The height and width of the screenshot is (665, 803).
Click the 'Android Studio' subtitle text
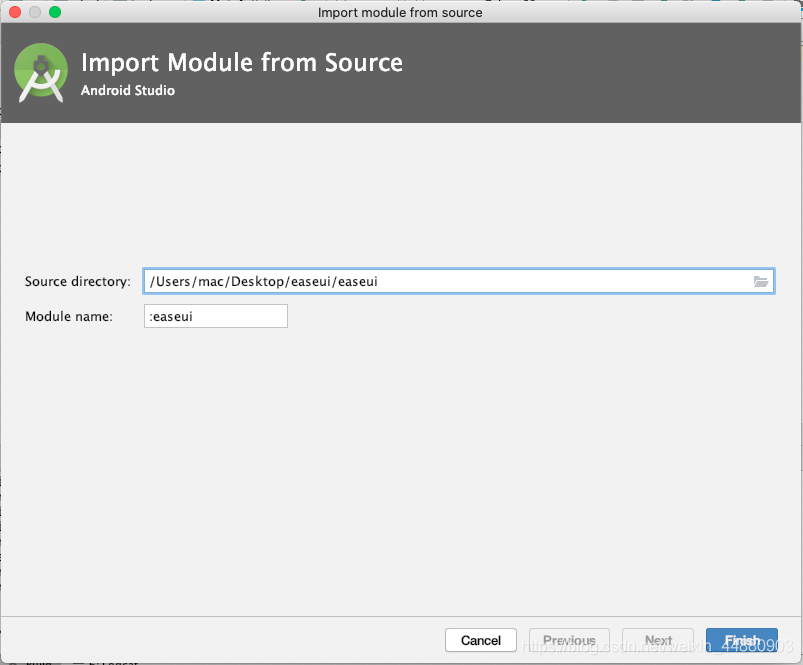(128, 90)
